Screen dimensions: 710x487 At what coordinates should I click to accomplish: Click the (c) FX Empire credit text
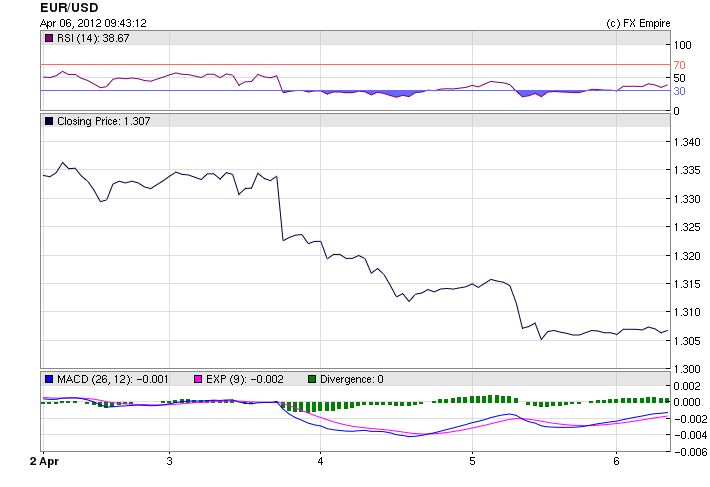pos(638,22)
